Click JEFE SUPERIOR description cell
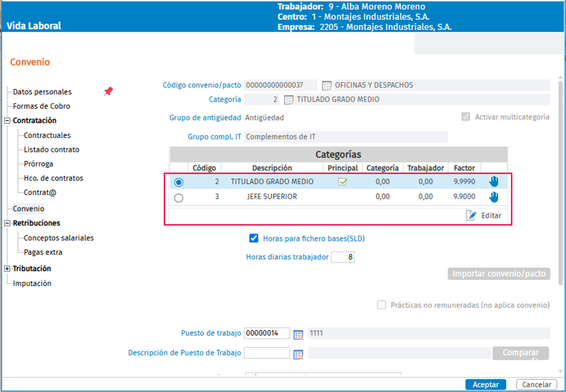The width and height of the screenshot is (566, 392). pyautogui.click(x=272, y=197)
